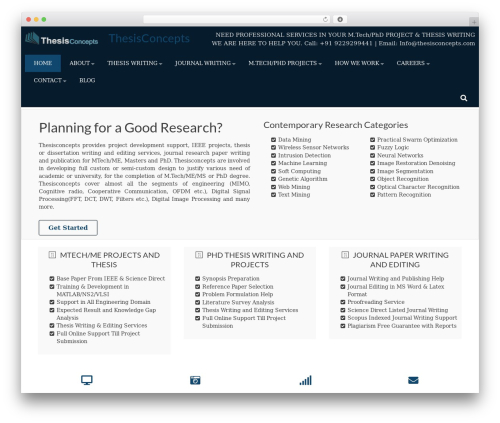Click the Machine Learning list item
The width and height of the screenshot is (500, 423).
(302, 163)
